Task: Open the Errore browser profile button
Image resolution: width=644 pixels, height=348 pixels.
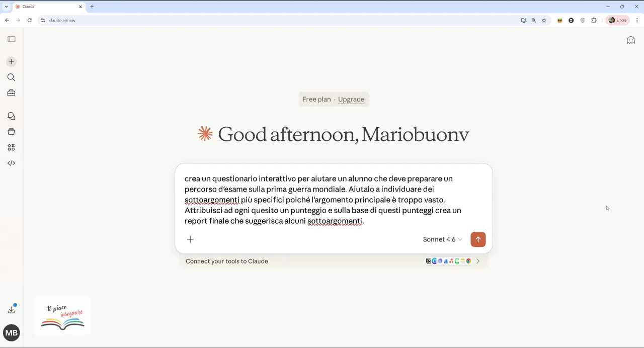Action: pos(618,20)
